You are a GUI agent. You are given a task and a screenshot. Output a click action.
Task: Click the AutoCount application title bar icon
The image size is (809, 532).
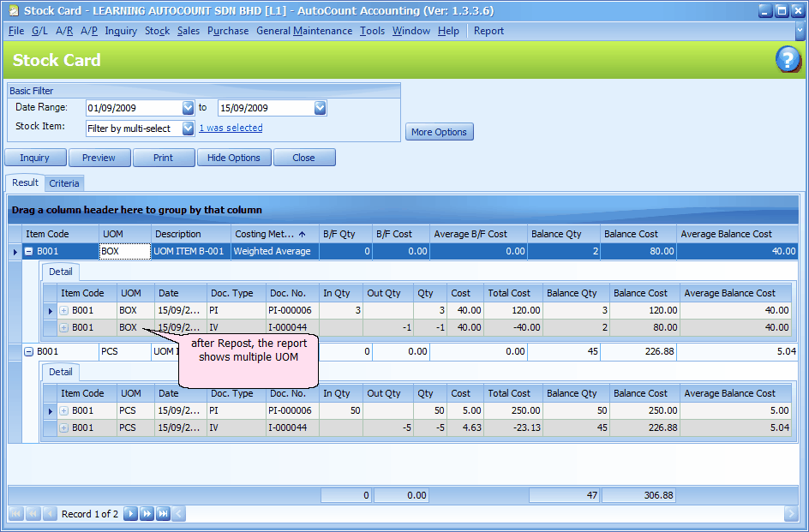(11, 11)
